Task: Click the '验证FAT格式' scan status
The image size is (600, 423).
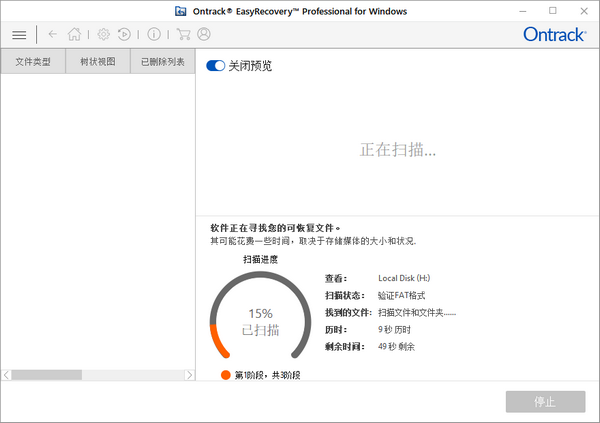Action: click(x=401, y=296)
